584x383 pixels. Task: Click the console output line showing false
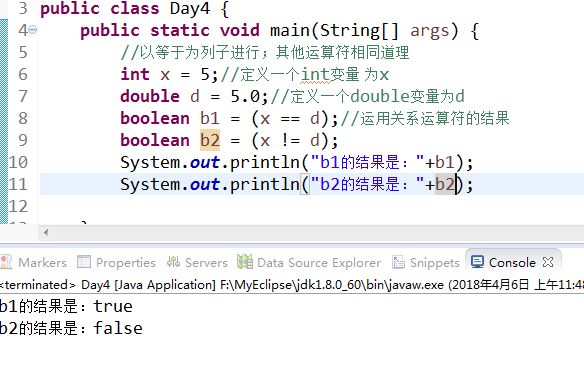coord(71,329)
